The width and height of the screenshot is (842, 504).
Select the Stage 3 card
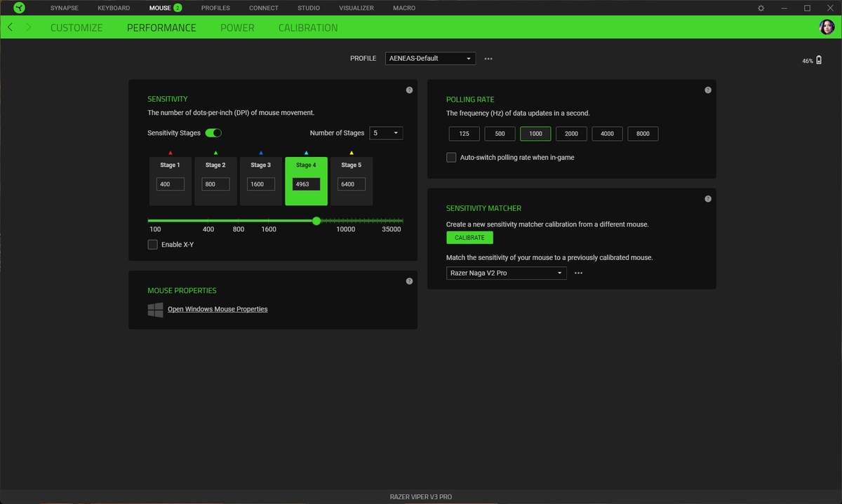point(260,181)
